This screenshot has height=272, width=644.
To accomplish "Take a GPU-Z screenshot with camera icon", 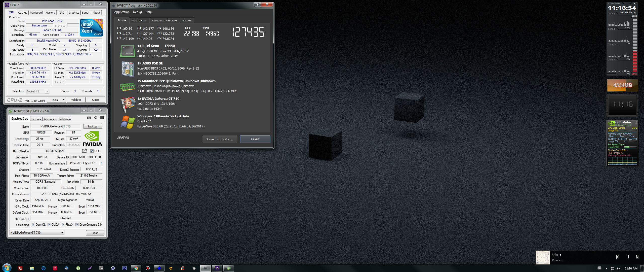I will (89, 118).
